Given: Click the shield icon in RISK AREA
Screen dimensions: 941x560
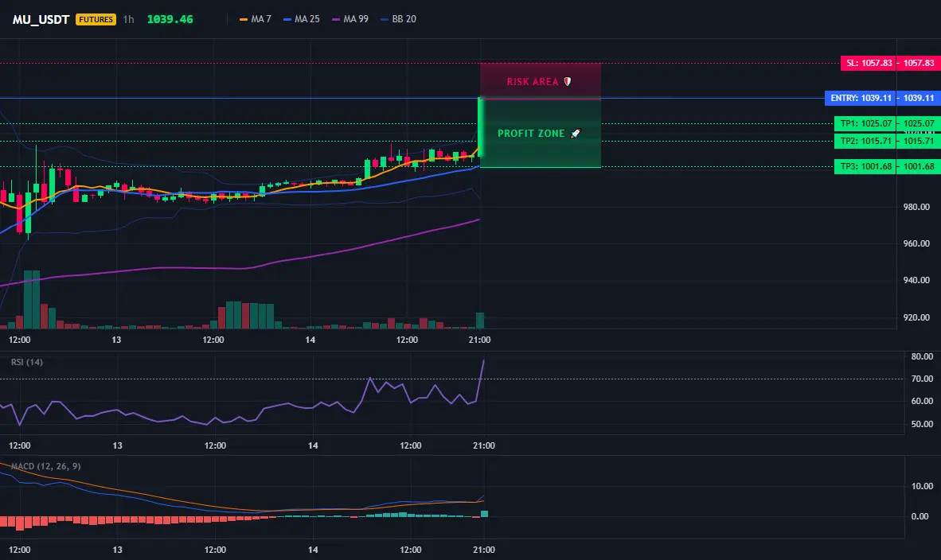Looking at the screenshot, I should click(x=568, y=82).
